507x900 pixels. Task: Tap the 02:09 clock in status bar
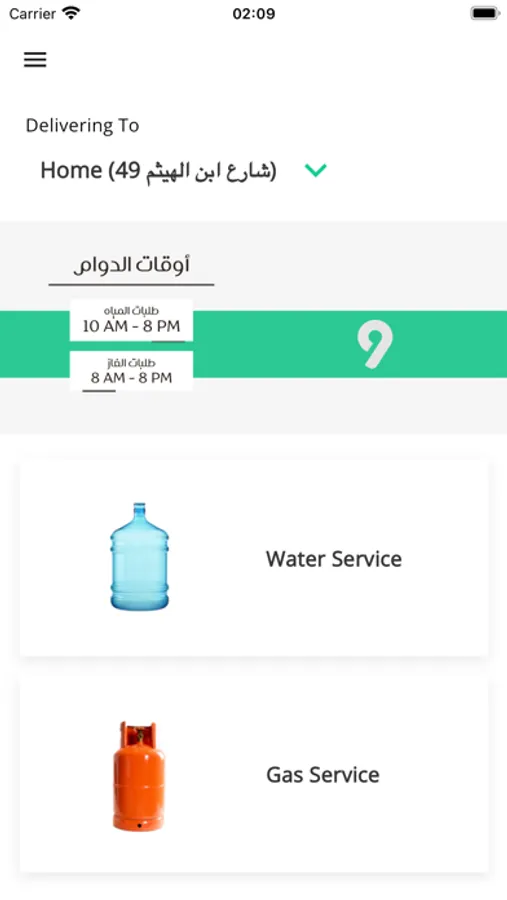tap(253, 14)
